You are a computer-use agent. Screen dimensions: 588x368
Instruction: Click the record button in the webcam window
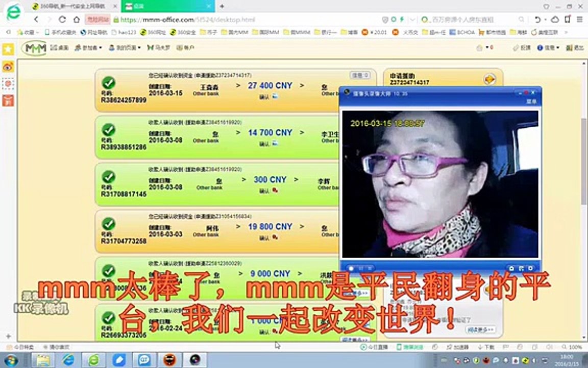[x=351, y=268]
